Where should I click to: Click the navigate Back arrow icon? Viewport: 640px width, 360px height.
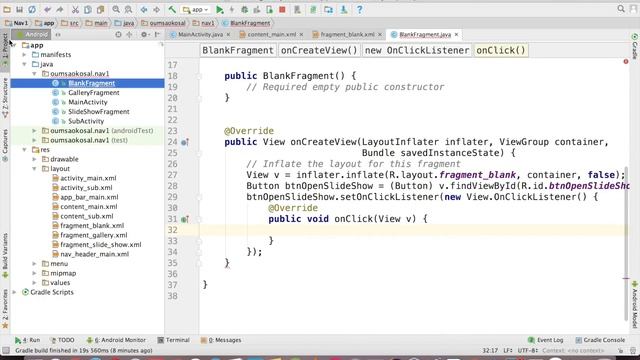144,9
